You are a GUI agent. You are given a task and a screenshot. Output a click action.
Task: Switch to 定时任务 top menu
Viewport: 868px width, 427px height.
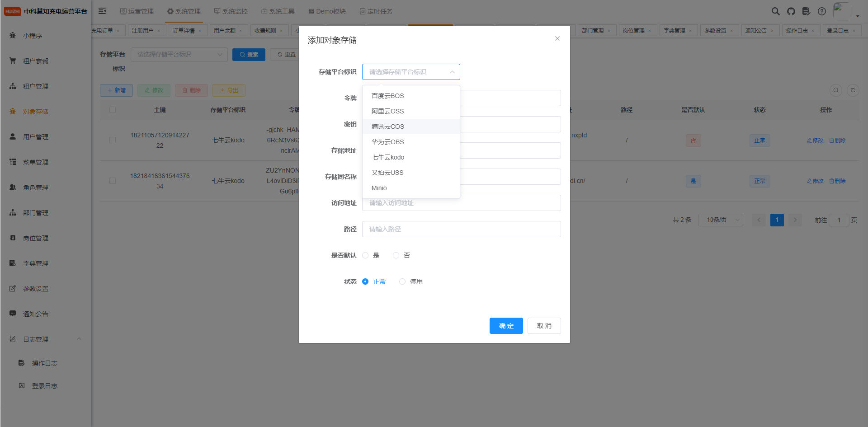pyautogui.click(x=376, y=11)
